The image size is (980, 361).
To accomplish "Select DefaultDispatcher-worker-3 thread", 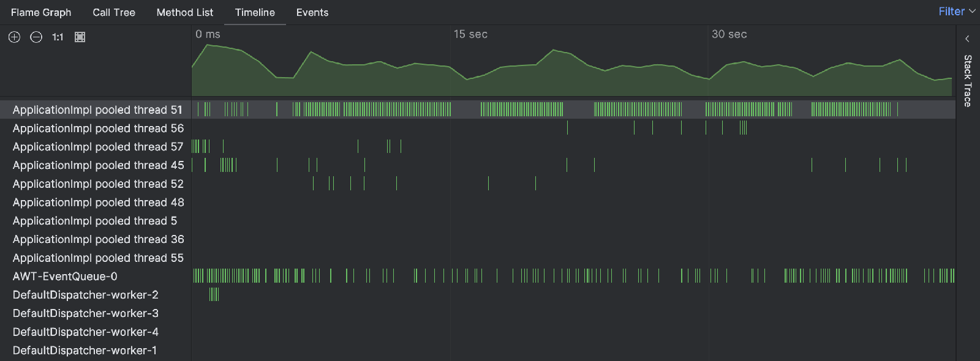I will [478, 313].
